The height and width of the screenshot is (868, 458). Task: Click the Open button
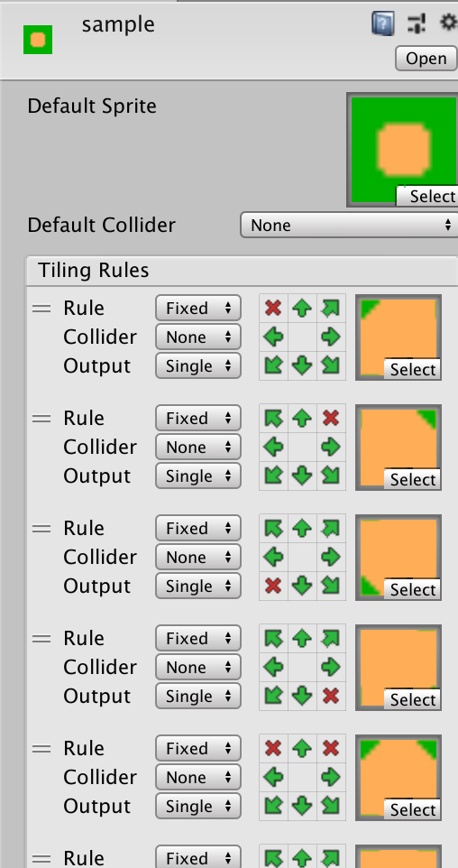click(x=426, y=58)
